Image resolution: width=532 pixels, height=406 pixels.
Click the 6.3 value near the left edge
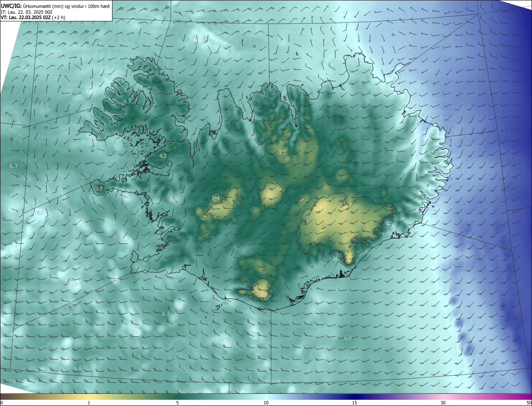pyautogui.click(x=13, y=166)
